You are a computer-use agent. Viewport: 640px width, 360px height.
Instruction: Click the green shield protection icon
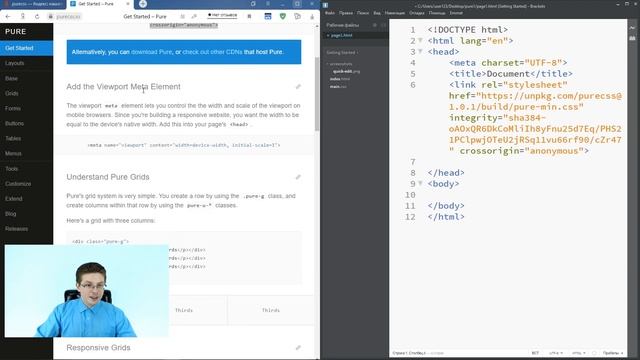click(282, 16)
